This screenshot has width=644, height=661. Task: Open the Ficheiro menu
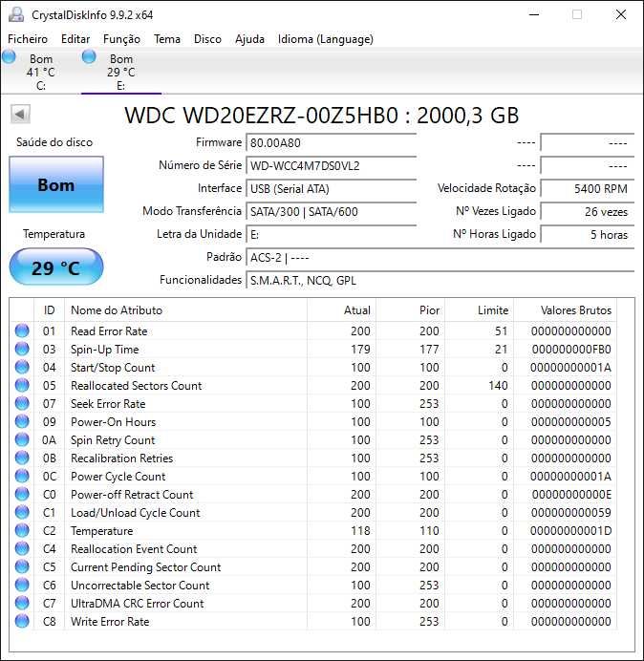[x=28, y=39]
